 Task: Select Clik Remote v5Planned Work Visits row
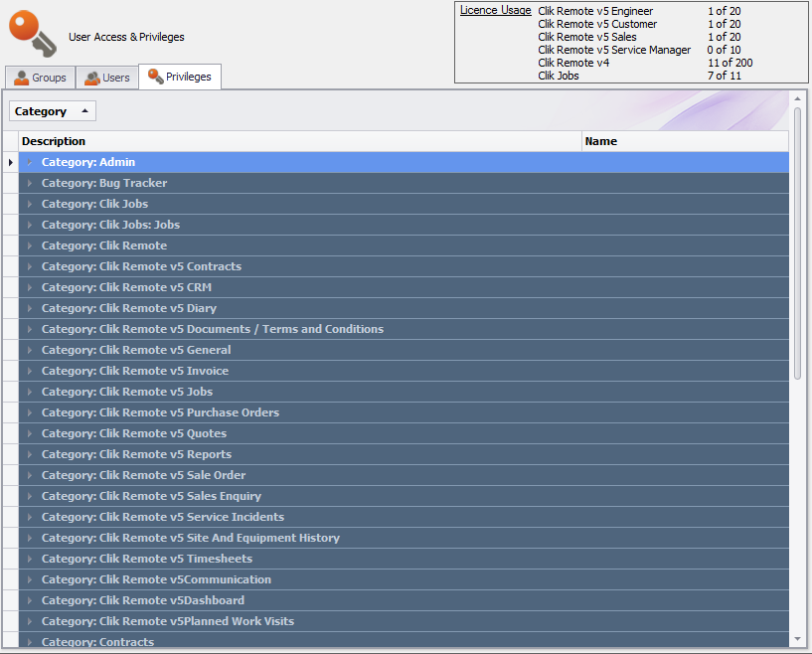tap(404, 621)
